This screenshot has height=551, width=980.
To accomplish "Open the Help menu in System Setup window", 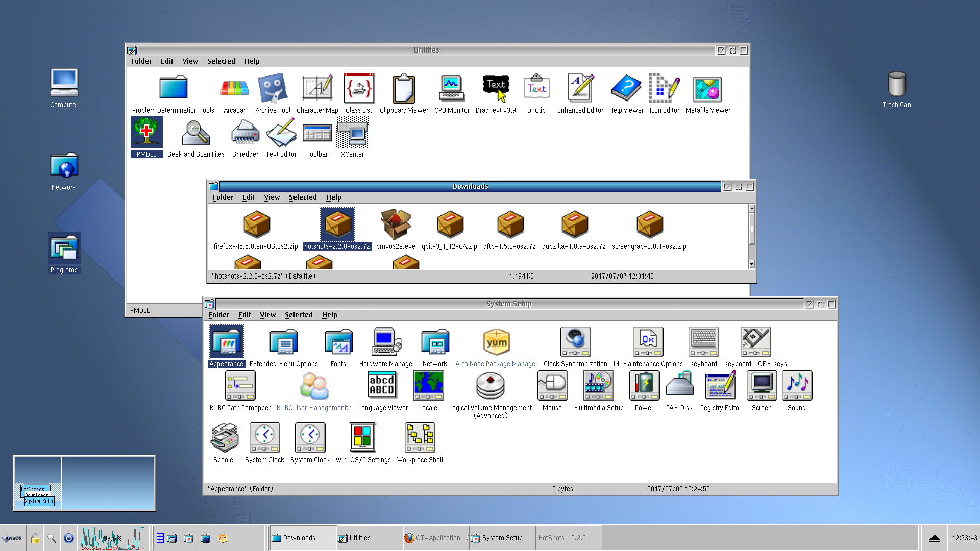I will 329,315.
